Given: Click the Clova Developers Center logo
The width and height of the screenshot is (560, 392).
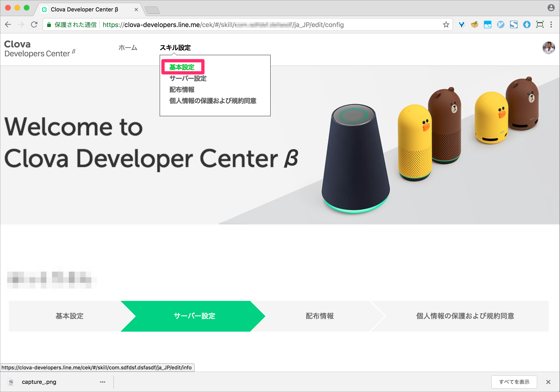Looking at the screenshot, I should tap(39, 49).
